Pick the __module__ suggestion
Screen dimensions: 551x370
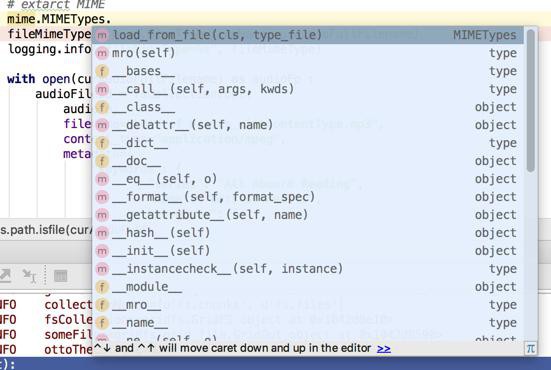307,287
